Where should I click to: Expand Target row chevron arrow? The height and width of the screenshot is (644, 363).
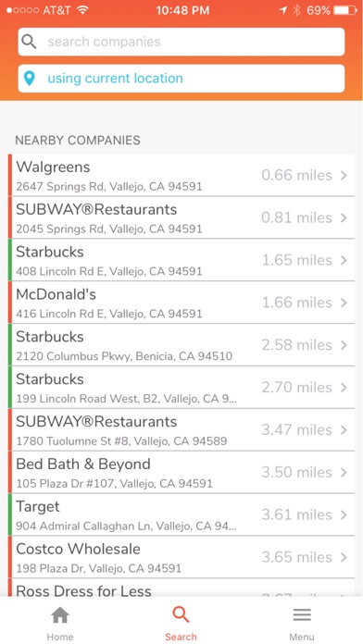point(344,514)
